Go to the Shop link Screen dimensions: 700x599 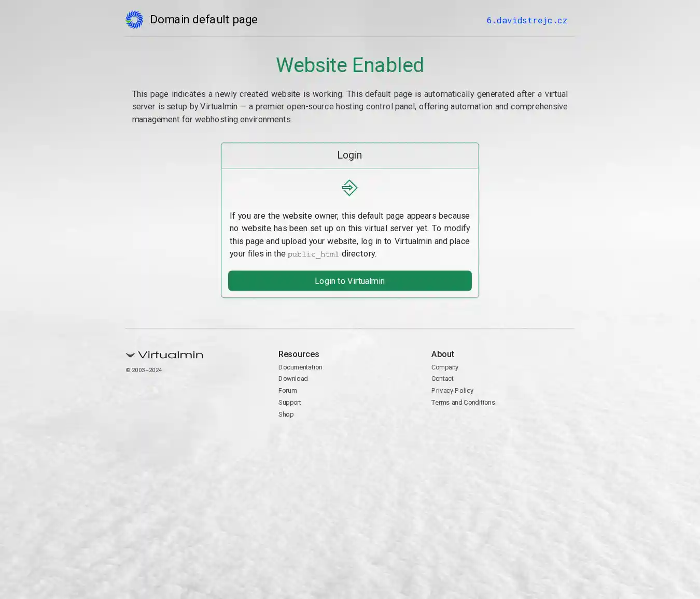286,415
